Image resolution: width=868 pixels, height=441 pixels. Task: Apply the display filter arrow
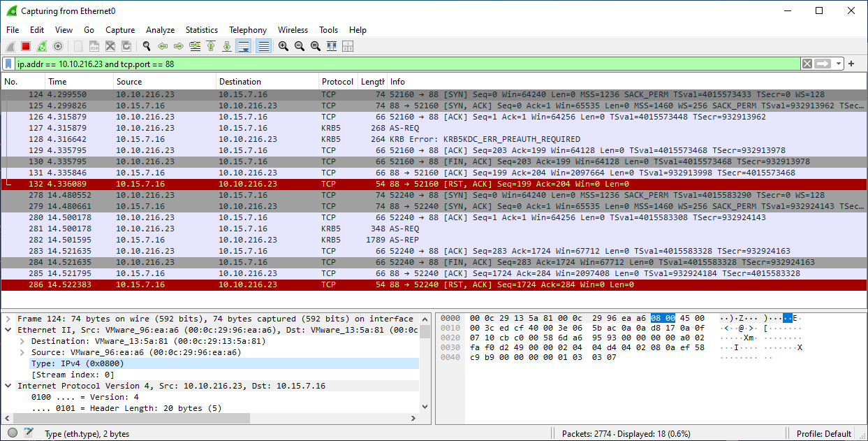coord(823,64)
